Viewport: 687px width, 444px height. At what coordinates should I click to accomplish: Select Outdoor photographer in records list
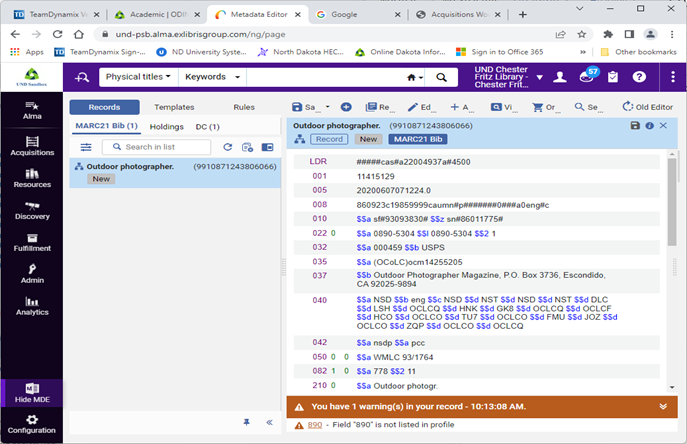(175, 173)
